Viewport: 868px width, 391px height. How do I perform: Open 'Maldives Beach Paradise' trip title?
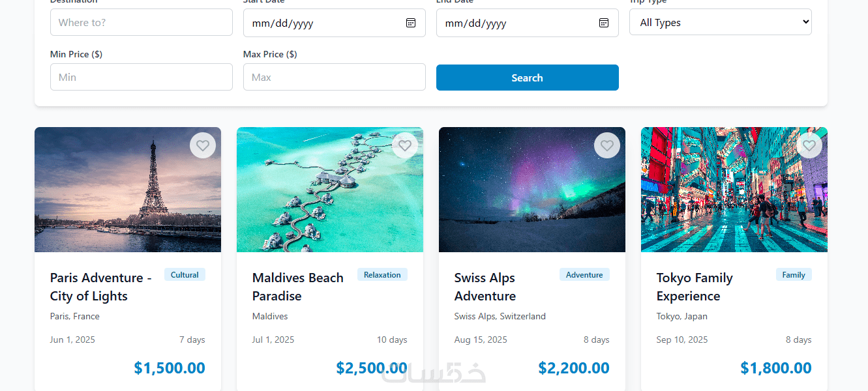(297, 287)
